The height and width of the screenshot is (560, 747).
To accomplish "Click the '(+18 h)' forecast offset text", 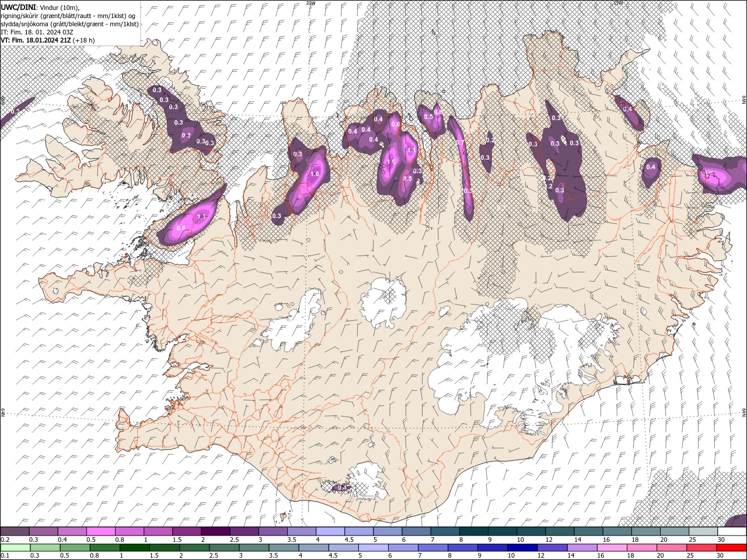I will click(x=84, y=40).
